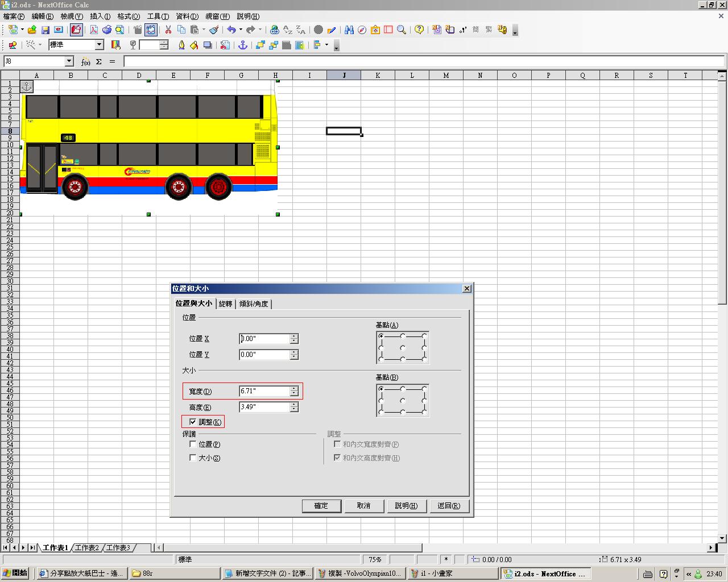Click the Print file directly icon
This screenshot has height=582, width=728.
(x=106, y=30)
